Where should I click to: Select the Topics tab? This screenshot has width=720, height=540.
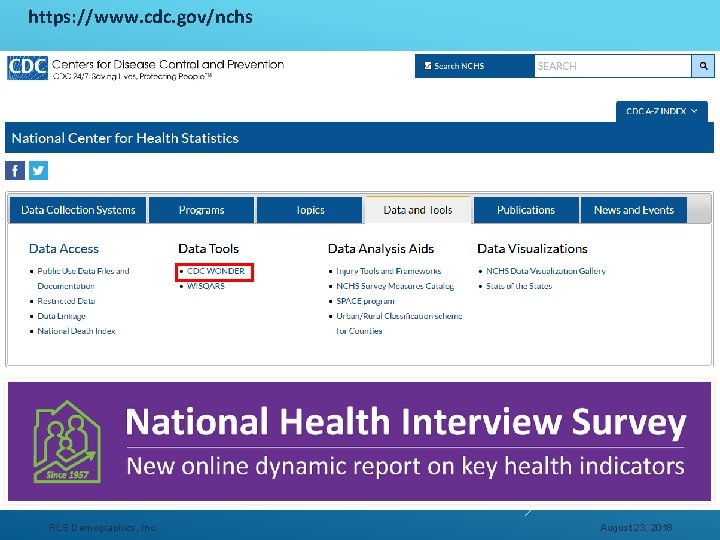[309, 210]
